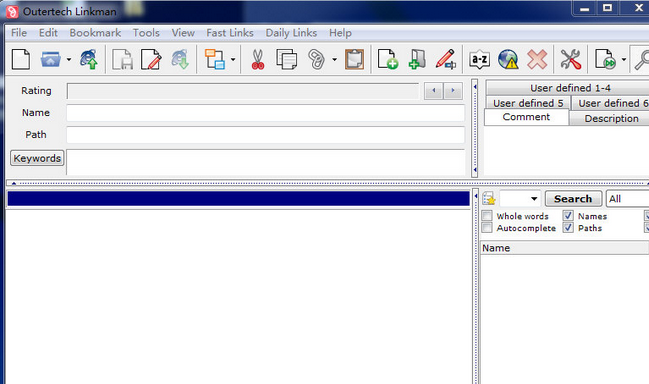Image resolution: width=649 pixels, height=384 pixels.
Task: Click the Rating bar
Action: [x=243, y=91]
